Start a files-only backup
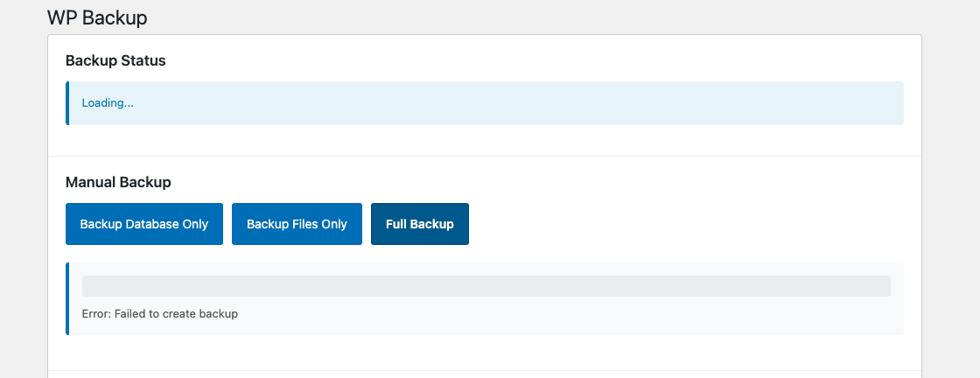 point(297,224)
